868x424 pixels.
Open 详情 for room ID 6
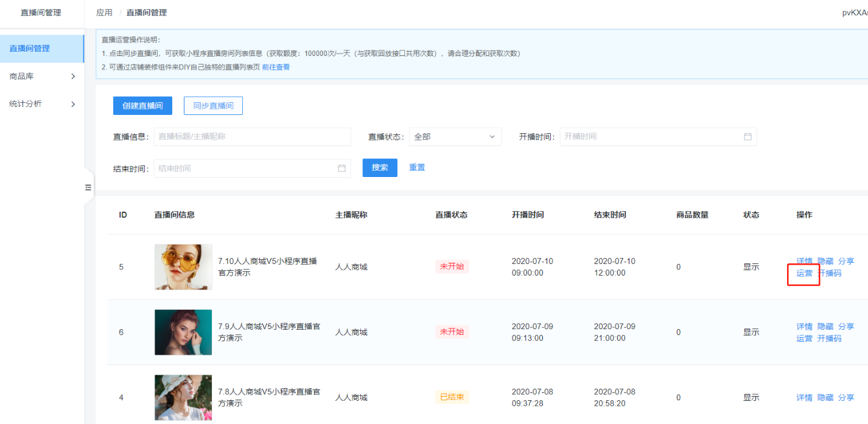pyautogui.click(x=804, y=327)
